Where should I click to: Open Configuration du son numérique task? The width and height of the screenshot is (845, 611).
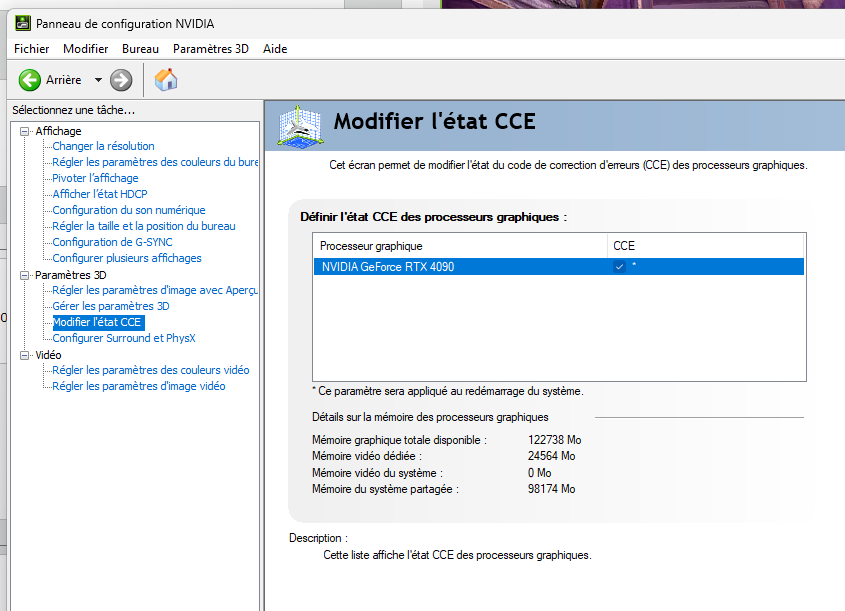pyautogui.click(x=129, y=210)
